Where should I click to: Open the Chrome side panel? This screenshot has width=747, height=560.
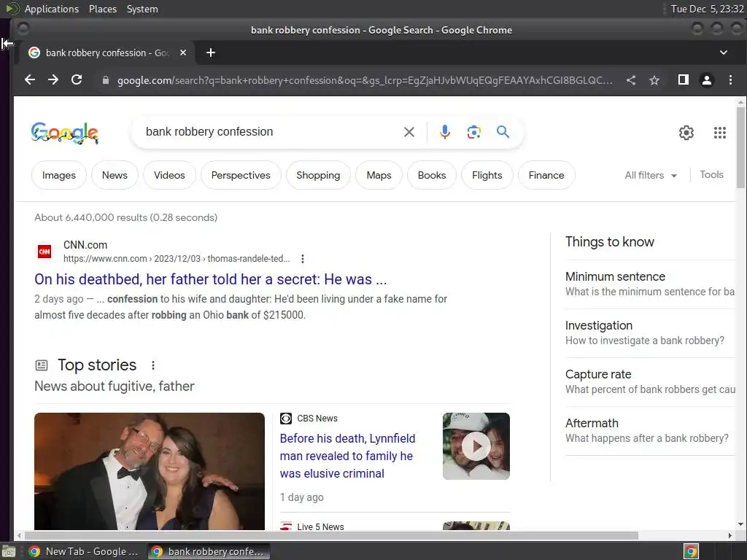[x=683, y=79]
